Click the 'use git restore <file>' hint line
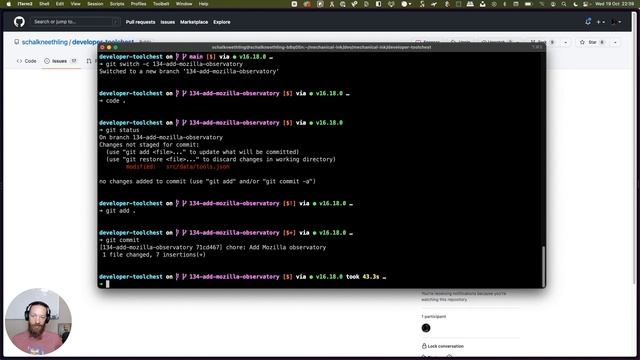The height and width of the screenshot is (360, 640). (221, 160)
